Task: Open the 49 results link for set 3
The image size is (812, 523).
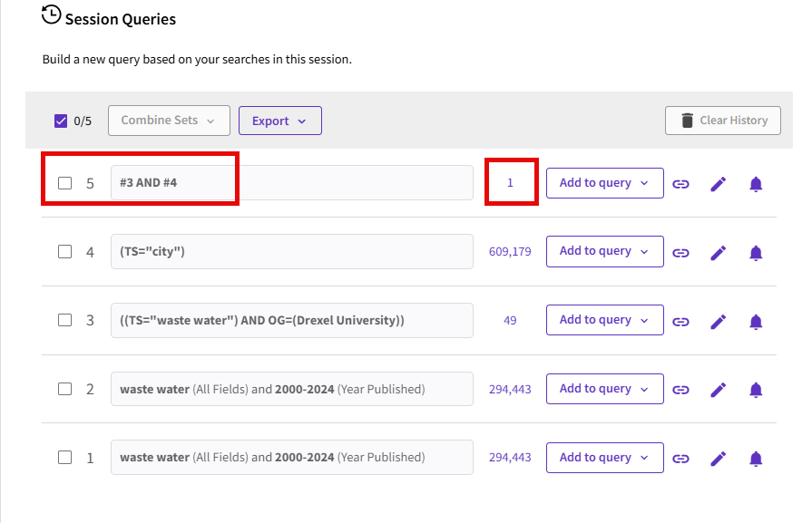Action: (510, 320)
